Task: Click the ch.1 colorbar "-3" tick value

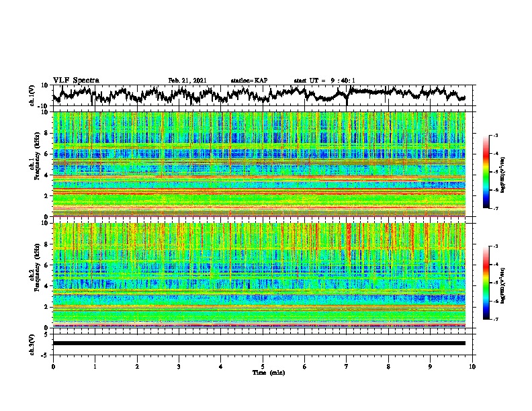Action: pos(495,135)
